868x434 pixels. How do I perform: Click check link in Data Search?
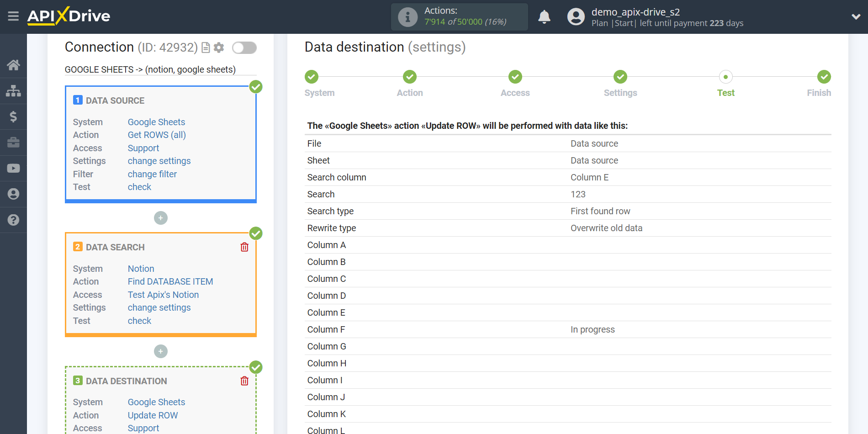tap(139, 321)
